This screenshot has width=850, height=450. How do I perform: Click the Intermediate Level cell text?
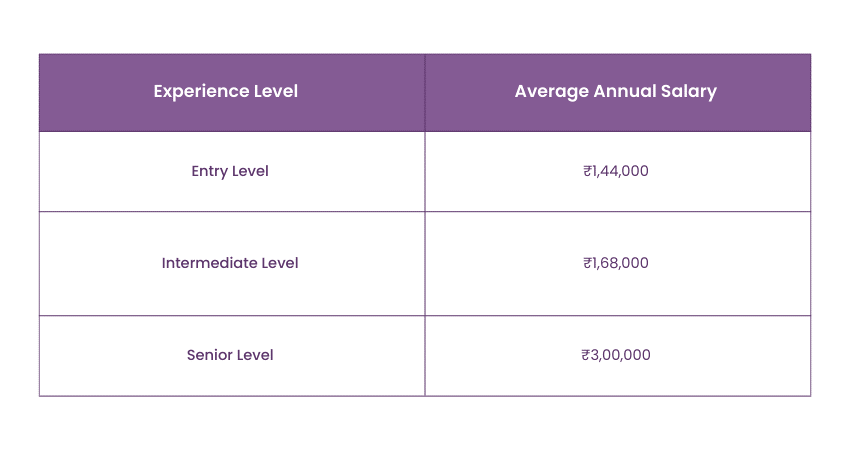230,263
